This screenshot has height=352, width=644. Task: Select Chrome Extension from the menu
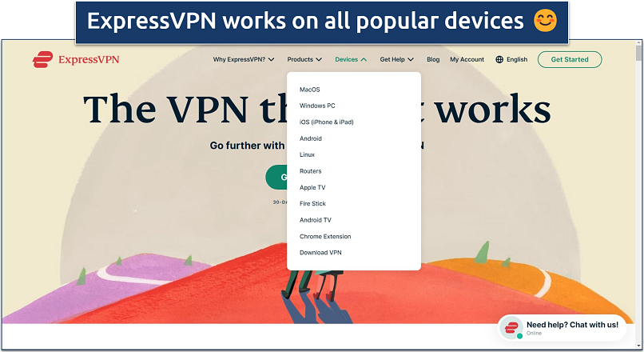[x=325, y=237]
